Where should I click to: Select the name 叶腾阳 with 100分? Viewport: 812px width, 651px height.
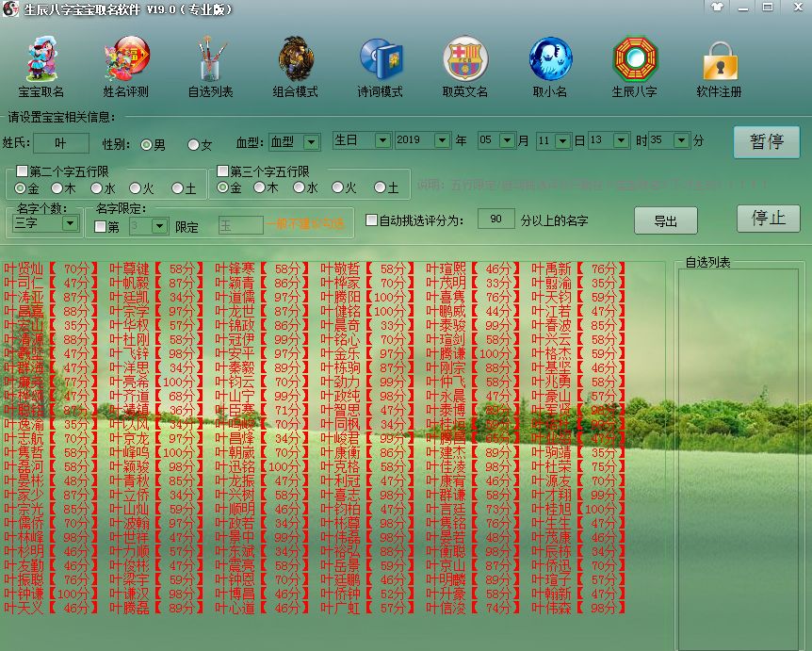(367, 298)
